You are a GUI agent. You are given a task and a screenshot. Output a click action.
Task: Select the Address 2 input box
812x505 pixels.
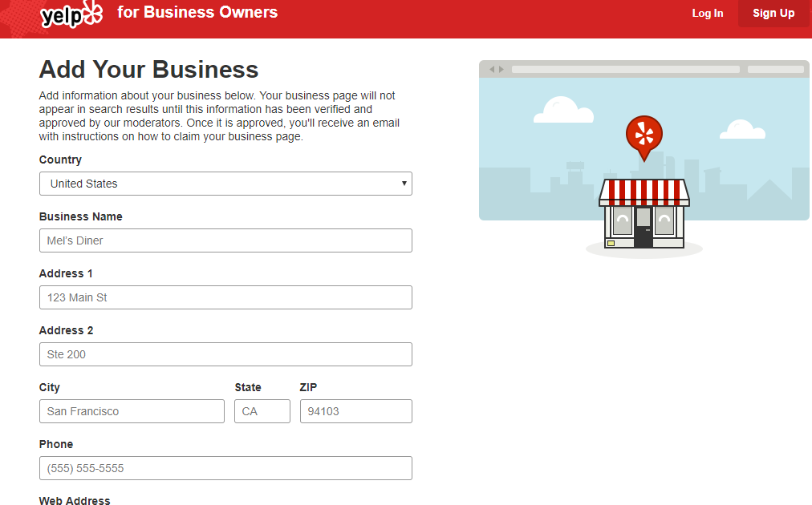[225, 354]
